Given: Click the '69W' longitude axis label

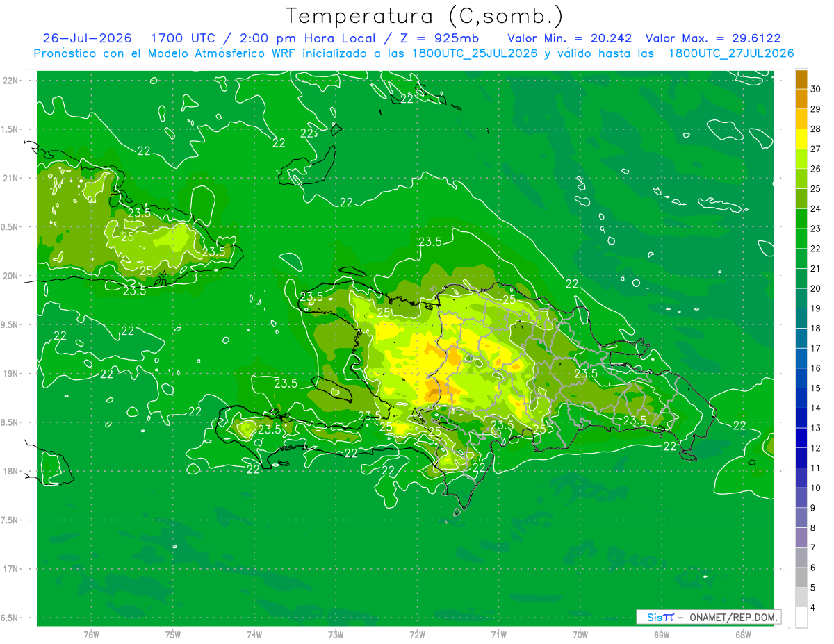Looking at the screenshot, I should pyautogui.click(x=662, y=635).
